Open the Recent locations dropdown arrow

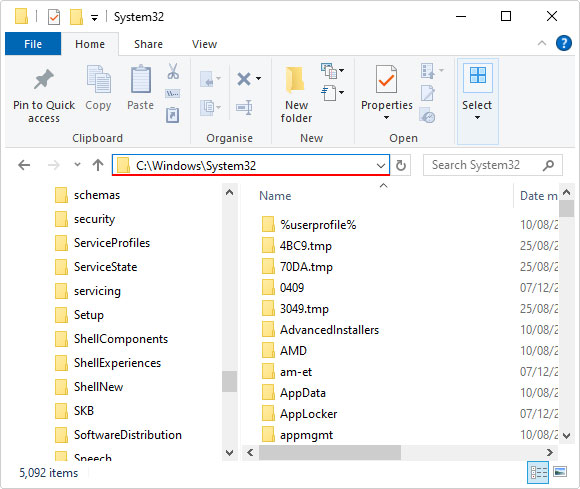77,164
